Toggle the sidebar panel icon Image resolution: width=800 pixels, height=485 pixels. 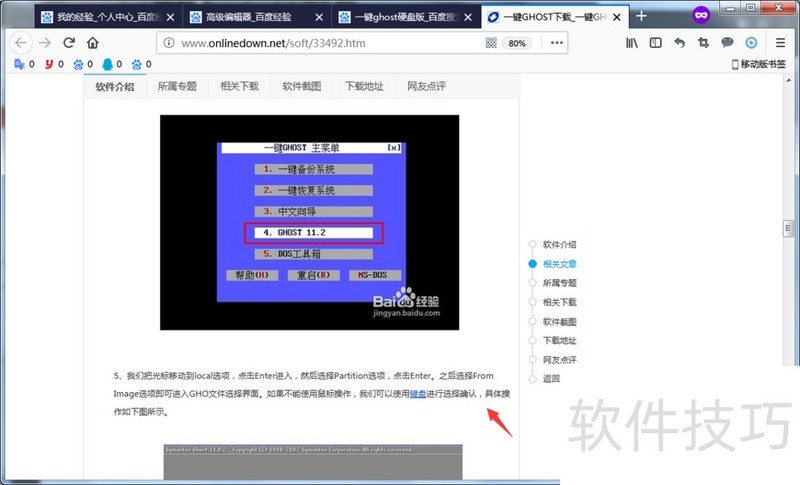pyautogui.click(x=656, y=43)
